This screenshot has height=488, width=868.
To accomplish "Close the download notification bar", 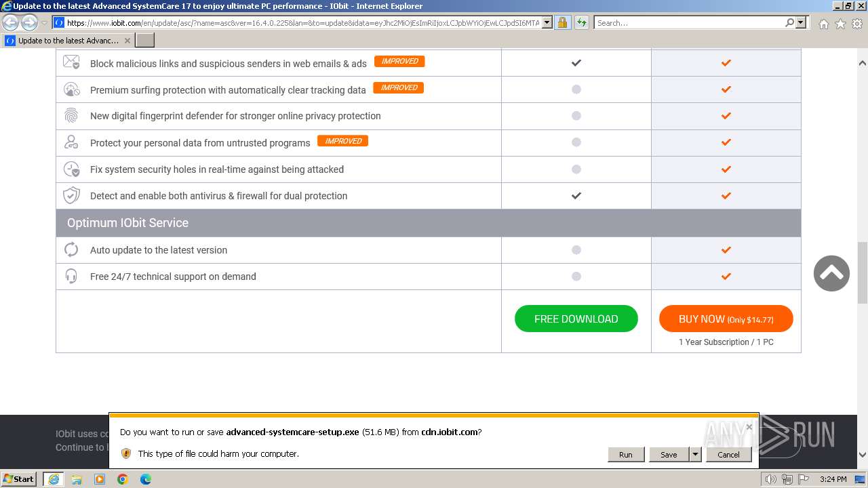I will pyautogui.click(x=749, y=427).
